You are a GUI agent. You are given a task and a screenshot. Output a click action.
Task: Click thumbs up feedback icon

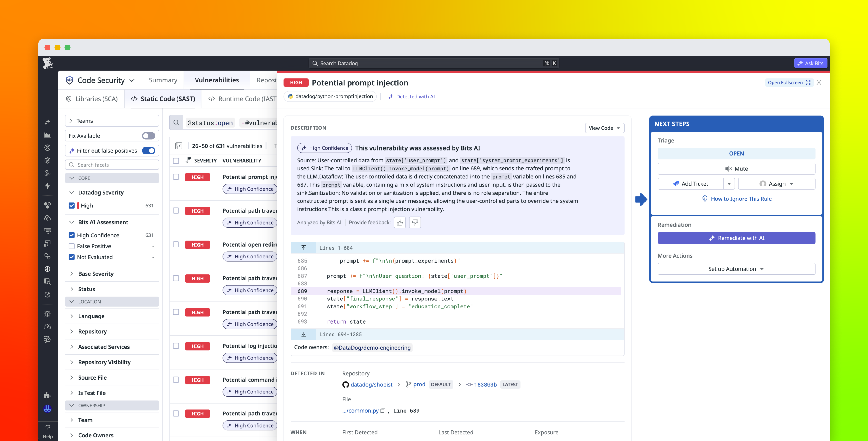[x=400, y=223]
